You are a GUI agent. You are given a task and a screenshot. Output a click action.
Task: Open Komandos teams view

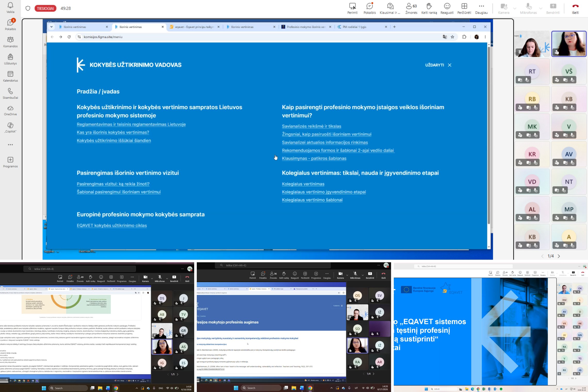pos(10,42)
